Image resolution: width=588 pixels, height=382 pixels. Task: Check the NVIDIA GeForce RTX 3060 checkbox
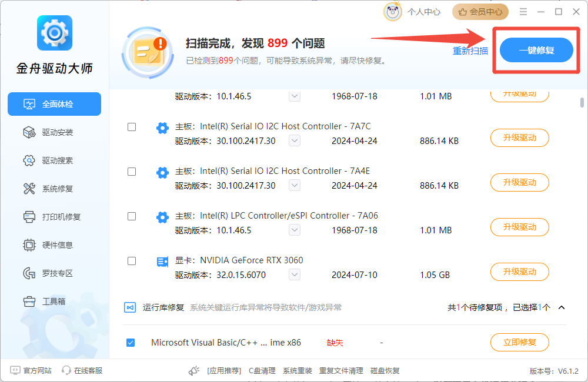(x=132, y=261)
